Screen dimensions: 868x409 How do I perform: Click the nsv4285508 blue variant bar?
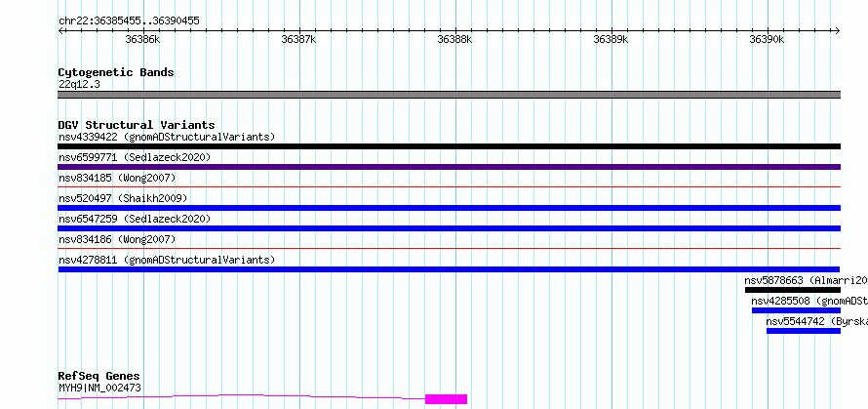pyautogui.click(x=796, y=310)
